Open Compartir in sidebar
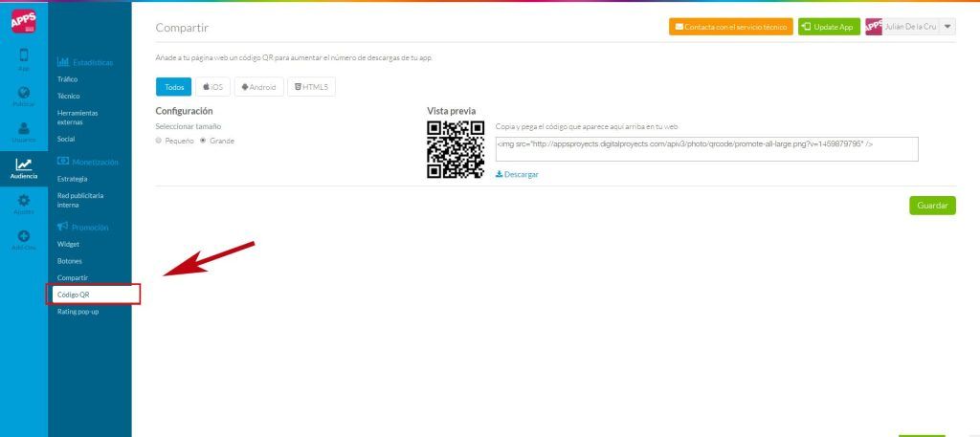This screenshot has width=980, height=437. click(x=73, y=278)
